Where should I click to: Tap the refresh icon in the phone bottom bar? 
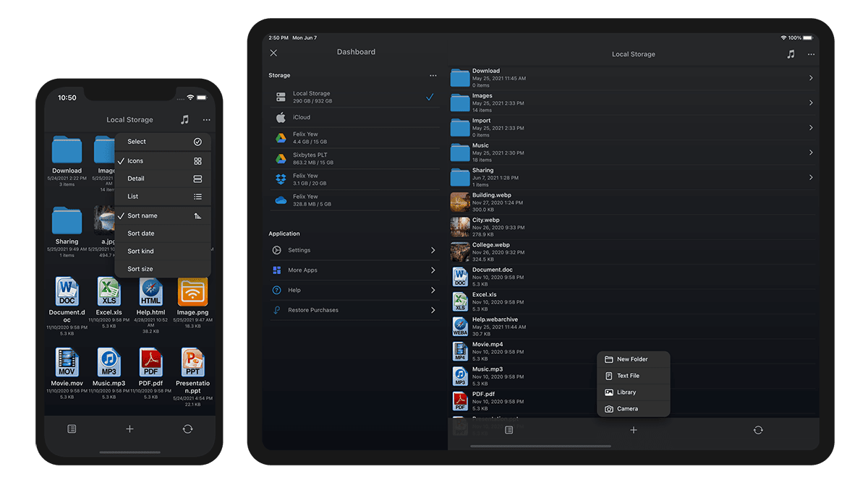pos(187,429)
